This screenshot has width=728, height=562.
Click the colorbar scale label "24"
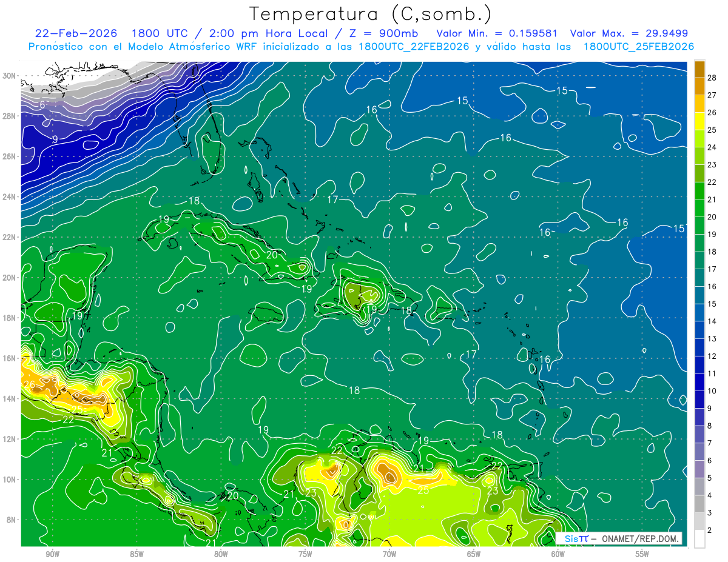coord(712,147)
